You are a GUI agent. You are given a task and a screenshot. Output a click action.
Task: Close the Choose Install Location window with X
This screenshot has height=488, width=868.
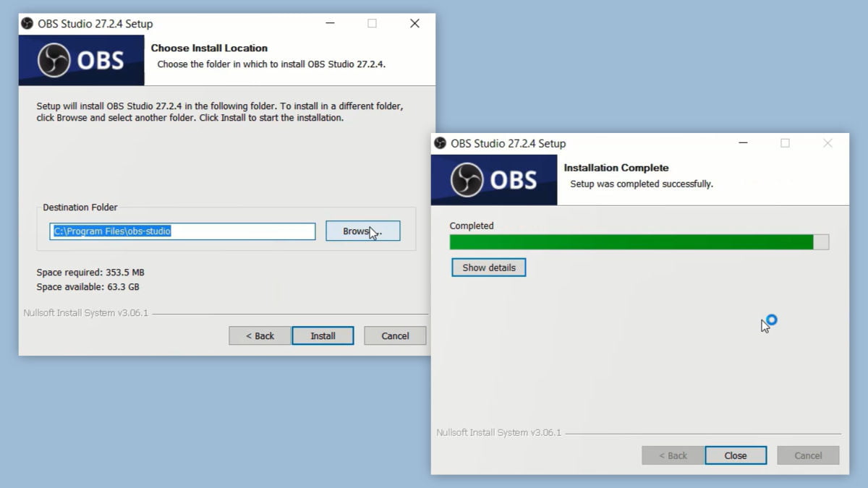click(x=414, y=23)
